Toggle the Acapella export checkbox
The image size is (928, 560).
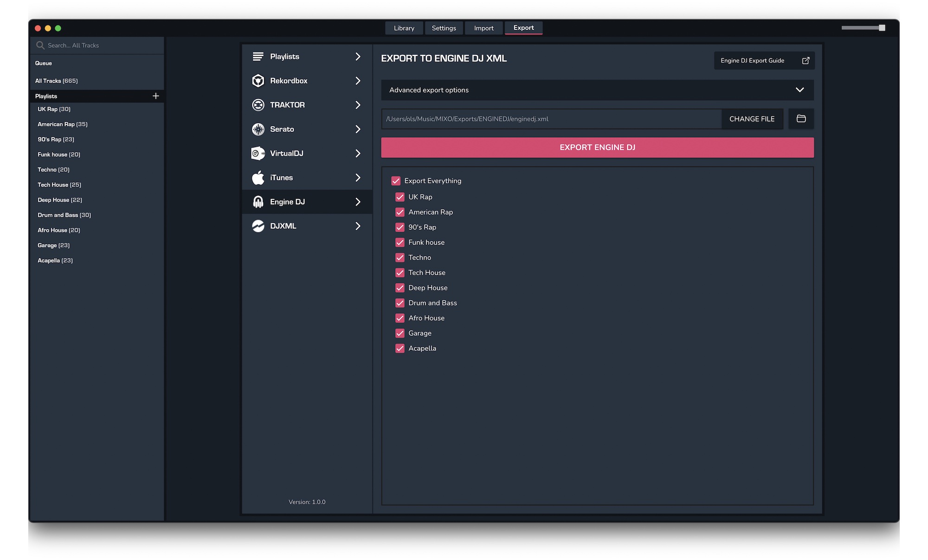(x=400, y=348)
